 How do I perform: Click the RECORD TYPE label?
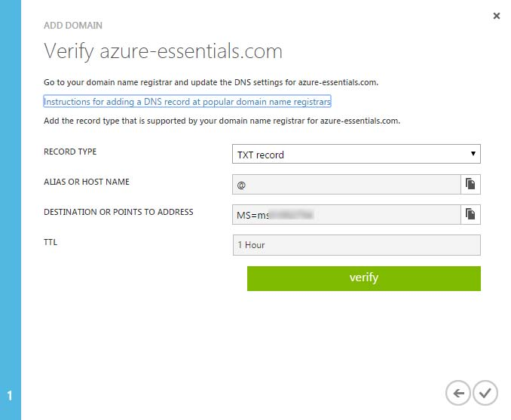click(70, 152)
